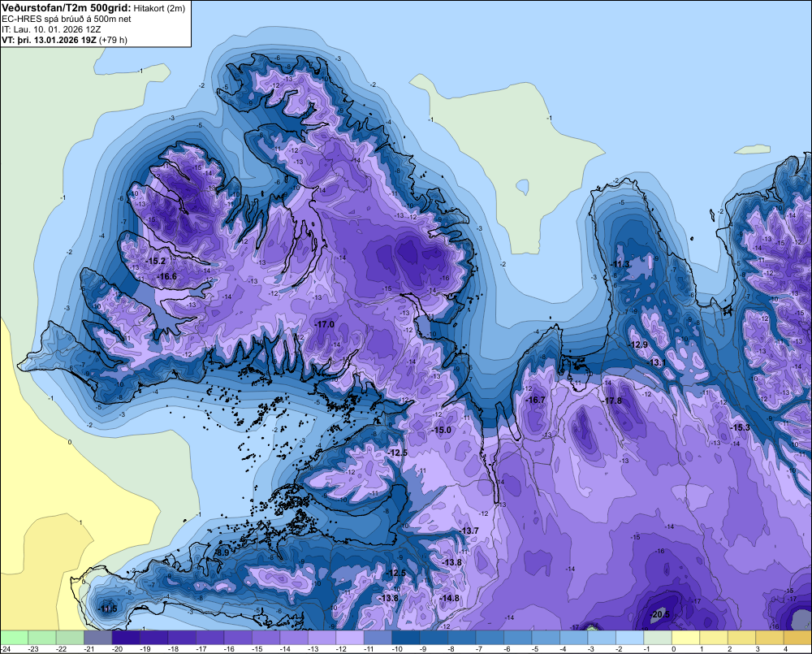
Task: Click the legend scale label -12
Action: click(x=341, y=649)
